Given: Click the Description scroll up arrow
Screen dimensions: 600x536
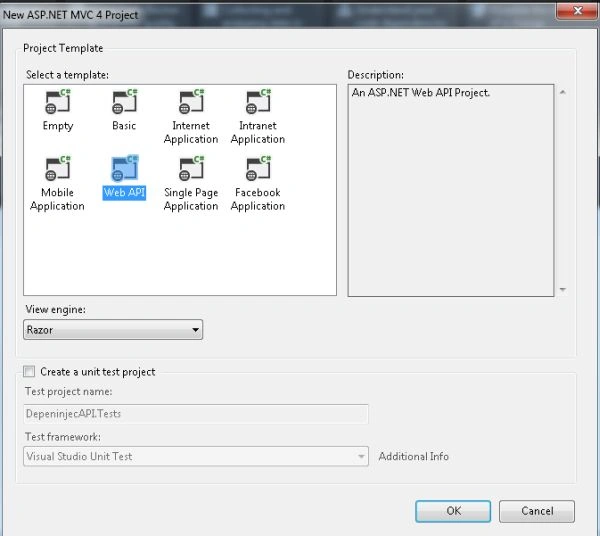Looking at the screenshot, I should tap(562, 92).
